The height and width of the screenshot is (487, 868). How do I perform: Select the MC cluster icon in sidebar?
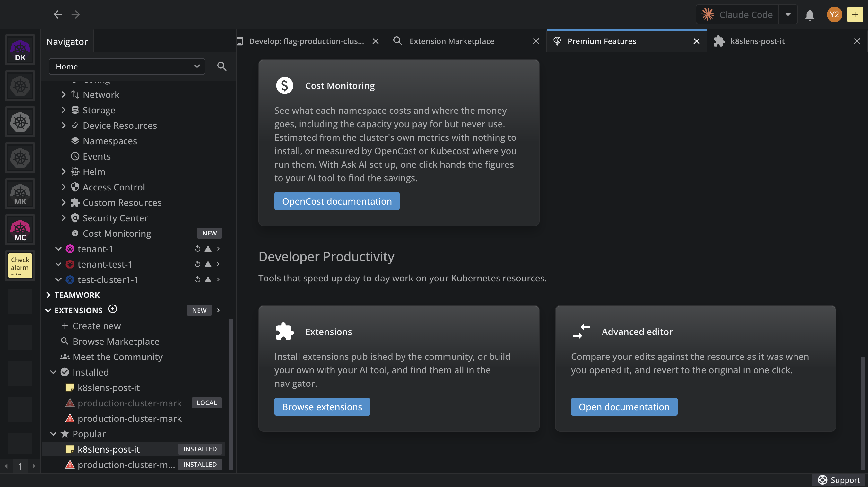point(20,230)
